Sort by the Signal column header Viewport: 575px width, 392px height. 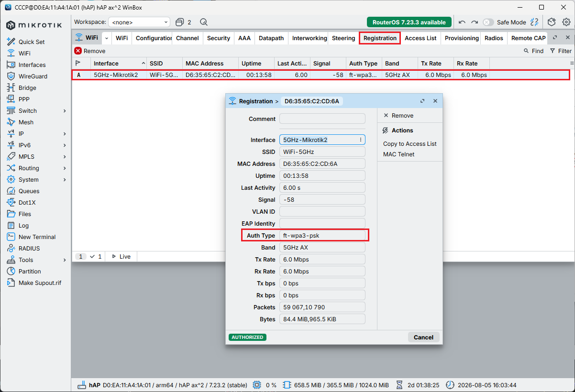coord(328,64)
